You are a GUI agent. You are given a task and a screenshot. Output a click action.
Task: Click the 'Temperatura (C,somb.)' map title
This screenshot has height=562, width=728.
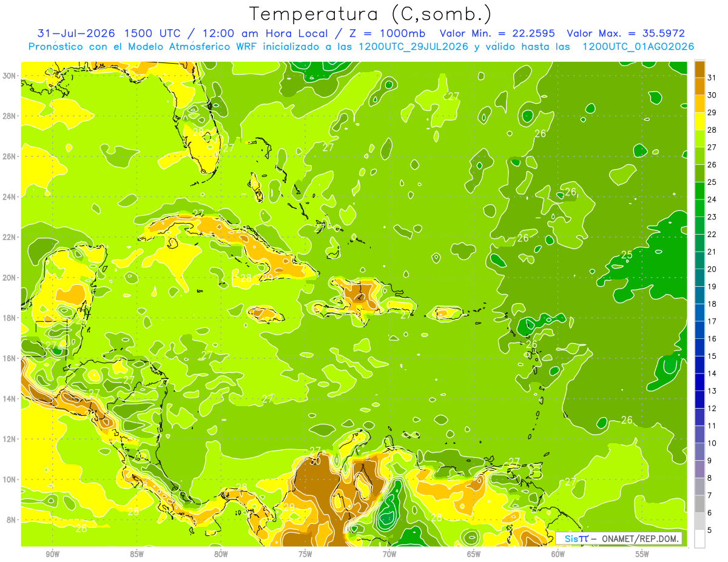coord(371,14)
